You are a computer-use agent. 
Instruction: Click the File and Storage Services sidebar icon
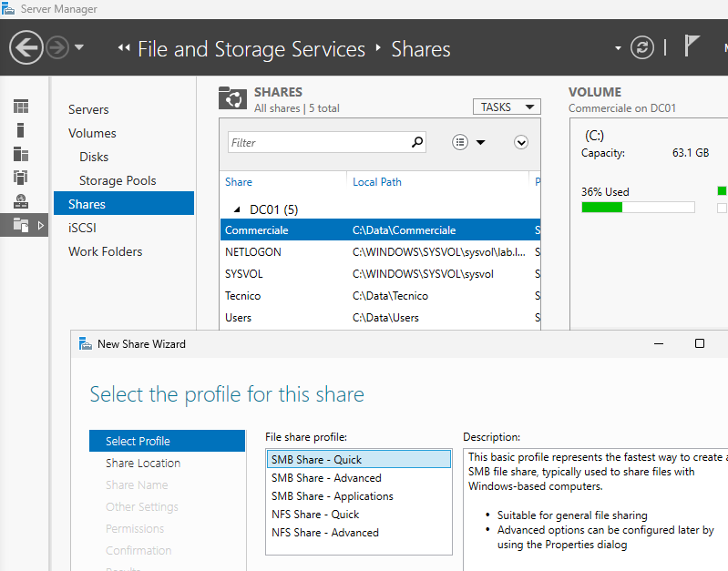tap(20, 225)
